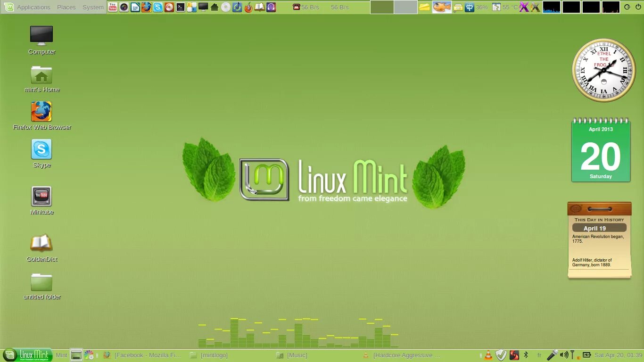The width and height of the screenshot is (644, 362).
Task: Click the red swirl tray icon
Action: pyautogui.click(x=514, y=355)
